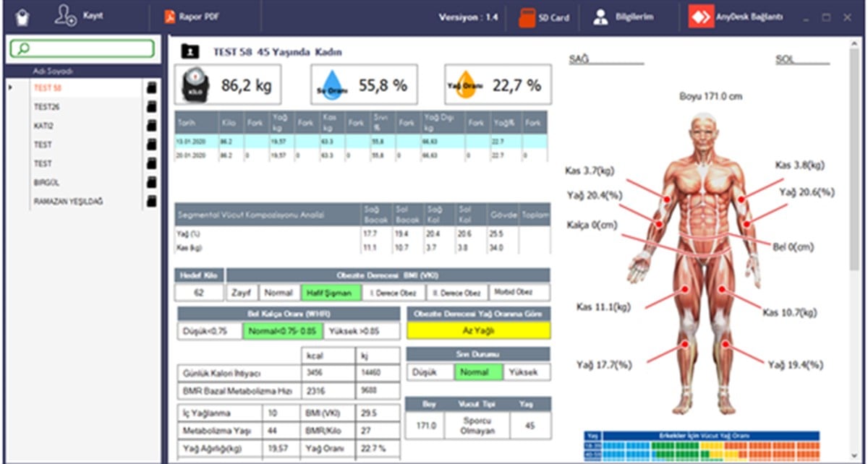Click folder icon beside RAMAZAN YEŞİLDAĞ
868x464 pixels.
coord(151,201)
